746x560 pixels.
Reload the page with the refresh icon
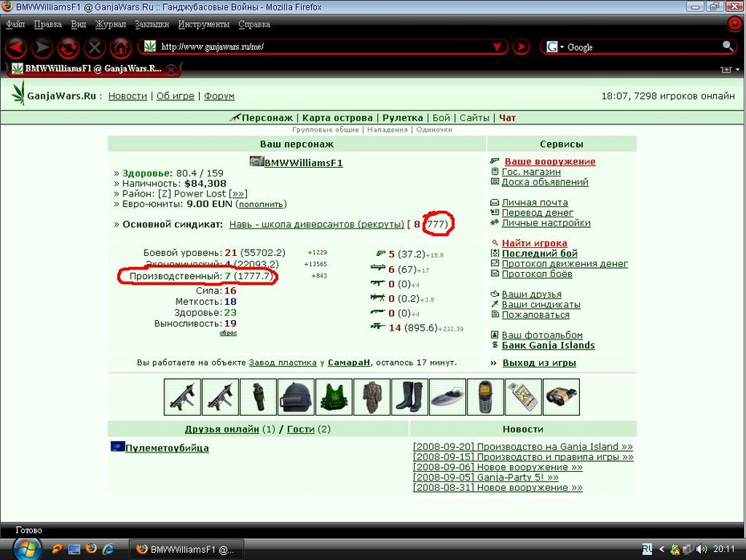click(68, 47)
